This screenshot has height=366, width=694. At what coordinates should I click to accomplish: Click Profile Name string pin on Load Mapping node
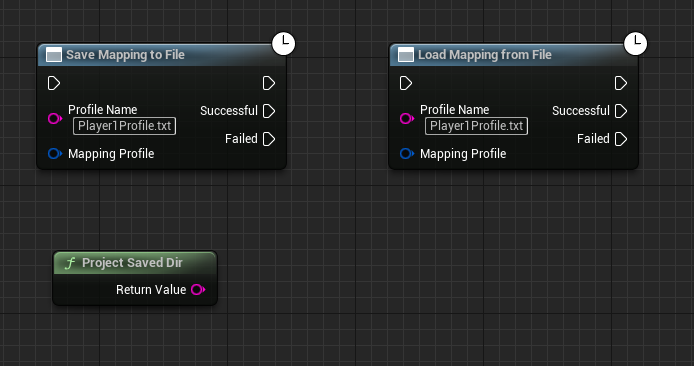coord(407,119)
